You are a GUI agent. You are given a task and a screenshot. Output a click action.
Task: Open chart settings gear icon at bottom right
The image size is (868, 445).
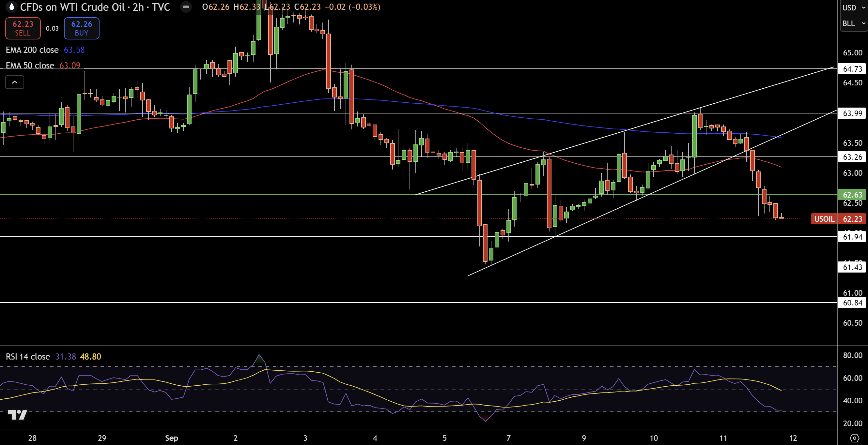click(x=855, y=438)
